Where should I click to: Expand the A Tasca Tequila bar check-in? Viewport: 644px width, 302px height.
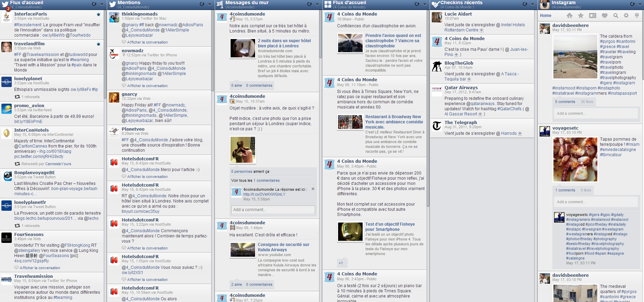coord(469,79)
